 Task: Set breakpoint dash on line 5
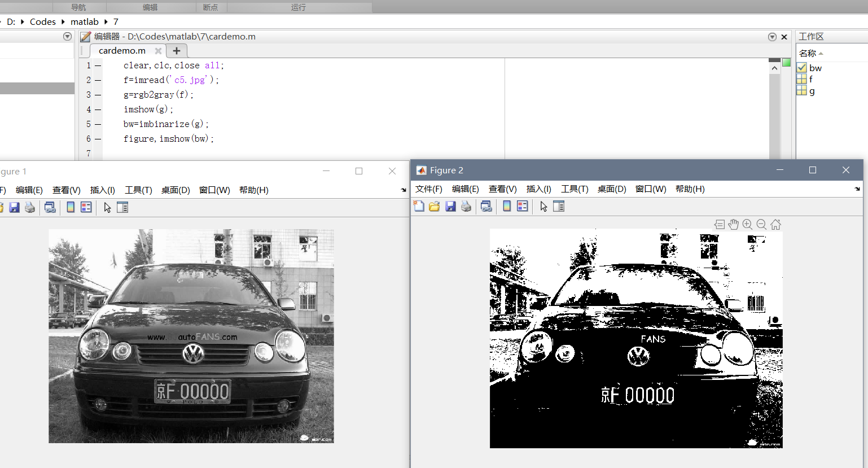(x=98, y=124)
